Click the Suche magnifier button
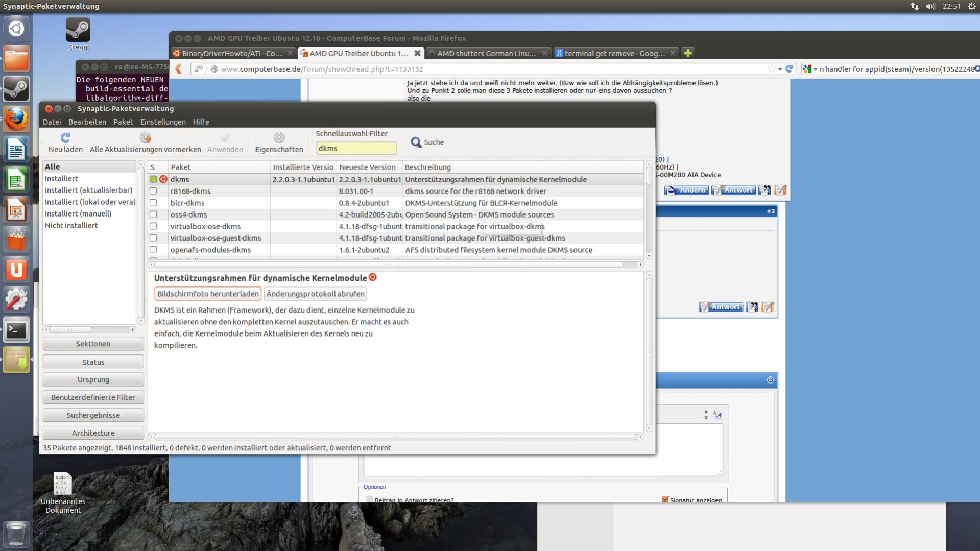This screenshot has width=980, height=551. (x=427, y=142)
